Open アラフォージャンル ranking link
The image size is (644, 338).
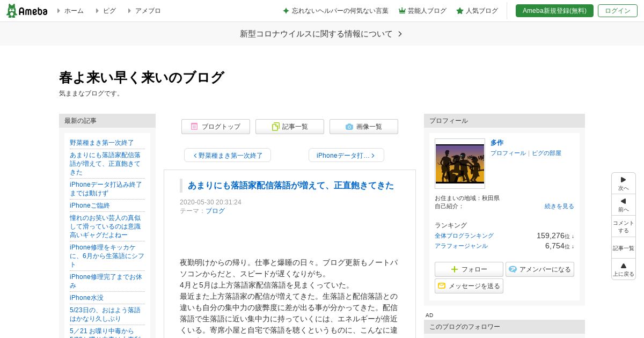click(x=461, y=246)
